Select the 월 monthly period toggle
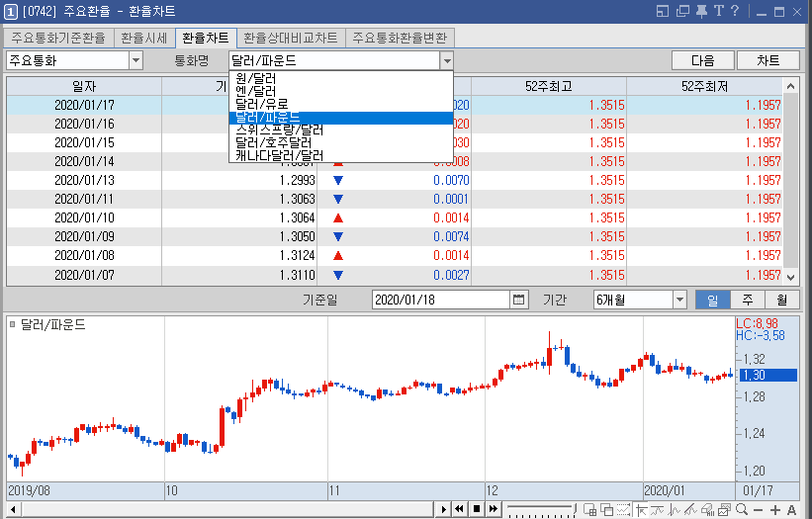 [x=782, y=300]
